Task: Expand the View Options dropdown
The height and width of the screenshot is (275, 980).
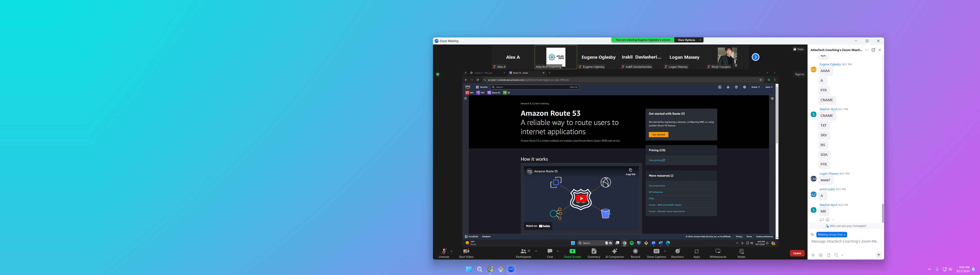Action: click(689, 40)
